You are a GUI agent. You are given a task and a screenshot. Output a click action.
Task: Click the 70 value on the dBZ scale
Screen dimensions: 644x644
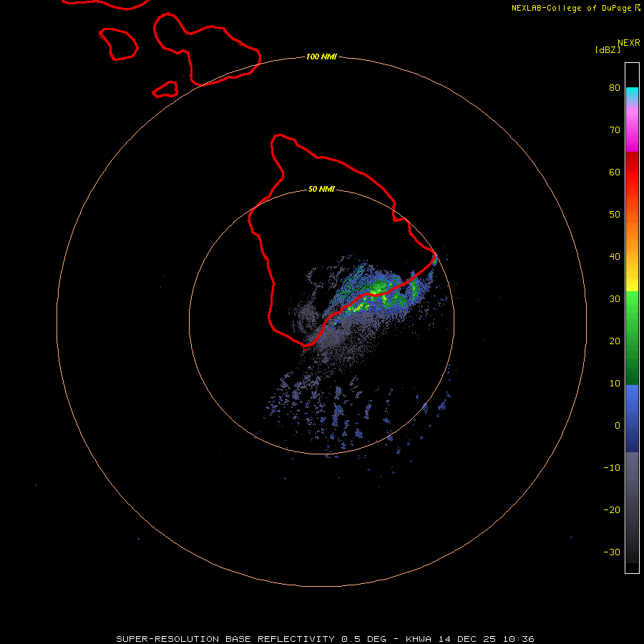615,130
